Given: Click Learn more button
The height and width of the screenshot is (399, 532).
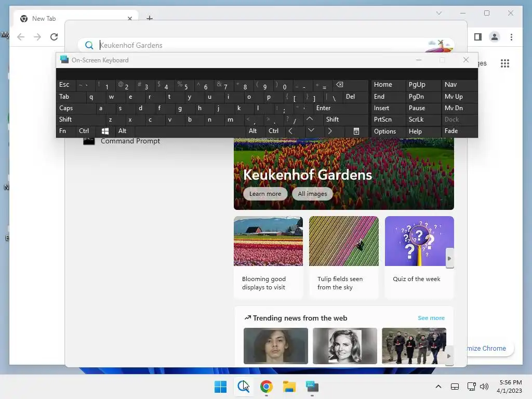Looking at the screenshot, I should 265,194.
